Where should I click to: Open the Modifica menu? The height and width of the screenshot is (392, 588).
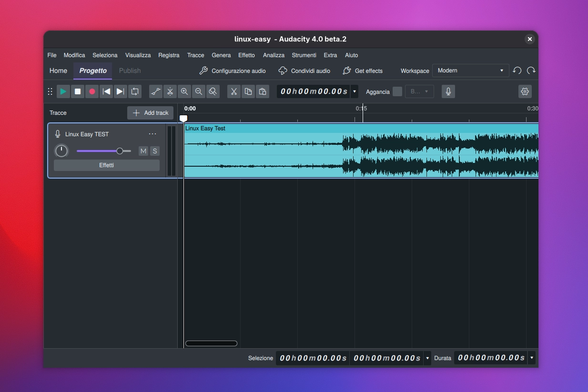74,55
